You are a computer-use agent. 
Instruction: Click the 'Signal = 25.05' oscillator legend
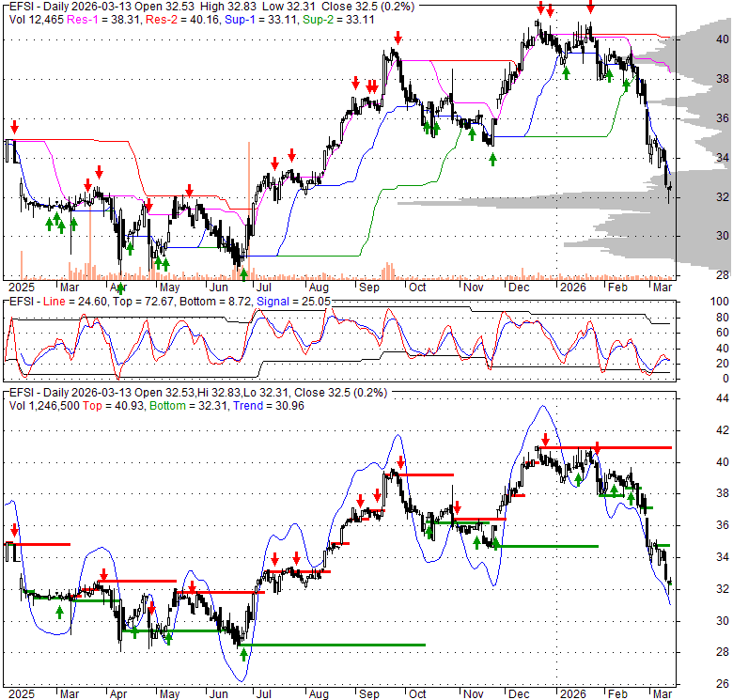point(293,302)
